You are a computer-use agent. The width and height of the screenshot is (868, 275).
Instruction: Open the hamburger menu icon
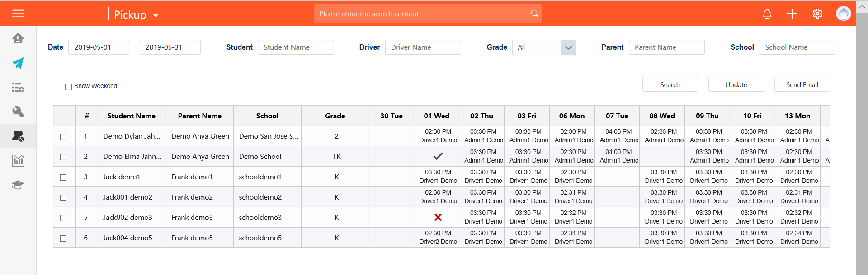pyautogui.click(x=18, y=14)
